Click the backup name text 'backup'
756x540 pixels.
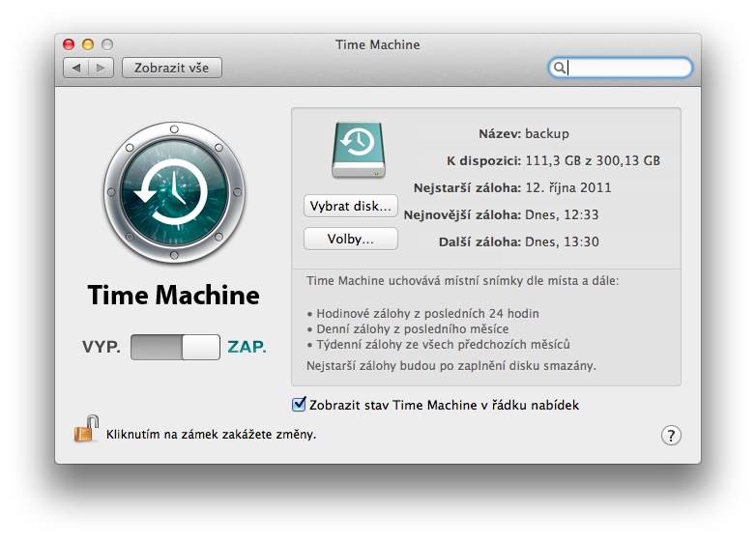click(x=547, y=133)
